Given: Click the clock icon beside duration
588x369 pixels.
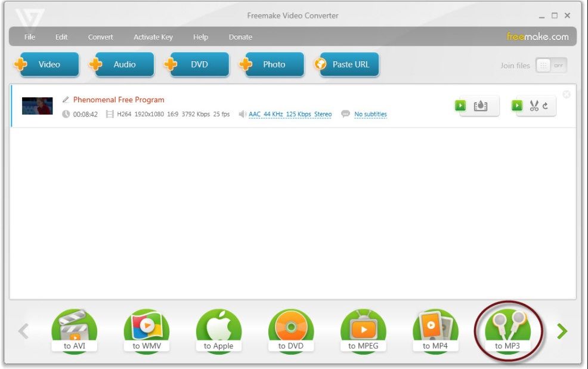Looking at the screenshot, I should 66,113.
